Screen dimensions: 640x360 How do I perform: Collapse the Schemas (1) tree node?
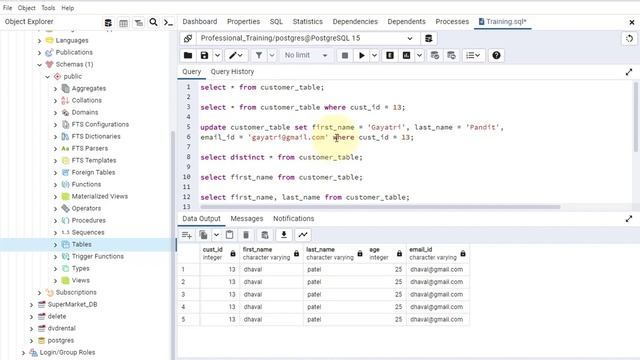(40, 64)
